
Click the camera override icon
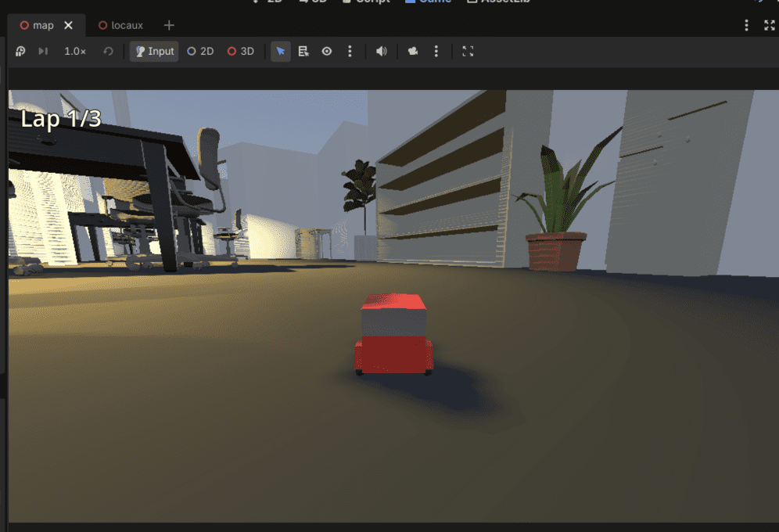[x=413, y=51]
